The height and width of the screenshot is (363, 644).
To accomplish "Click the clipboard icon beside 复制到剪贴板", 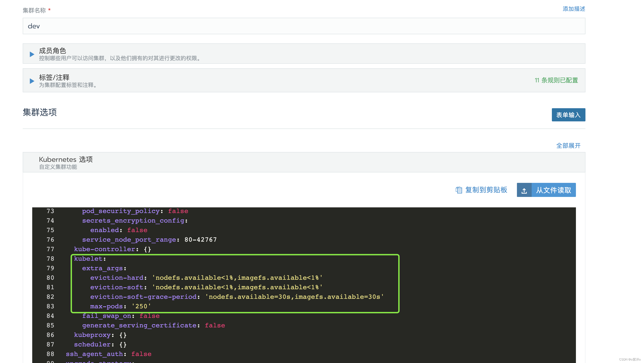I will pos(459,190).
